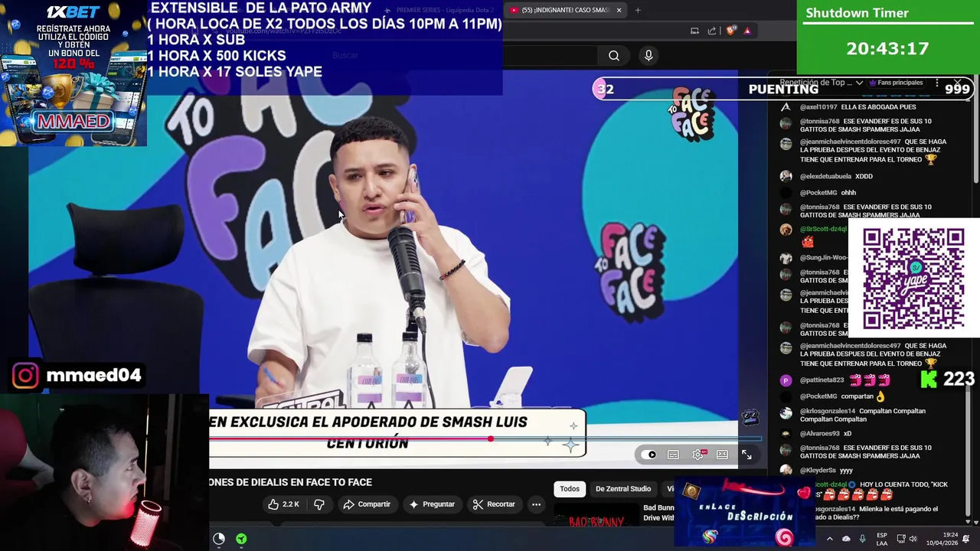The height and width of the screenshot is (551, 980).
Task: Click @krlosgonzales14 Compartan message
Action: tap(862, 415)
